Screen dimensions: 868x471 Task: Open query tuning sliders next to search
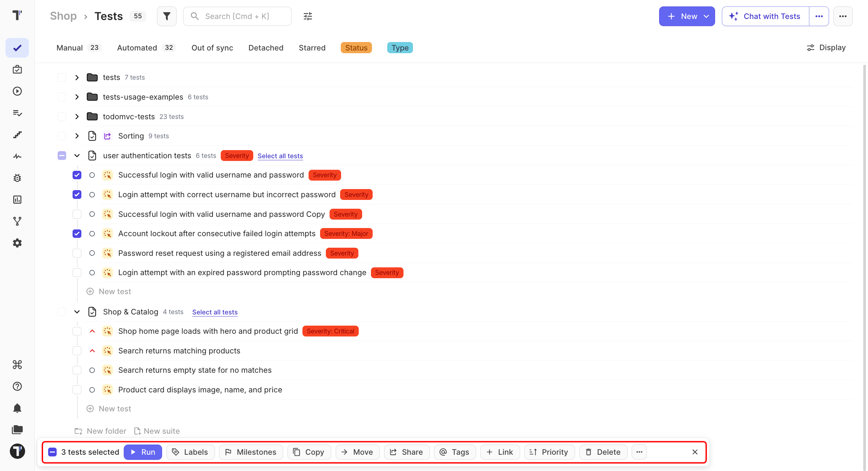308,16
